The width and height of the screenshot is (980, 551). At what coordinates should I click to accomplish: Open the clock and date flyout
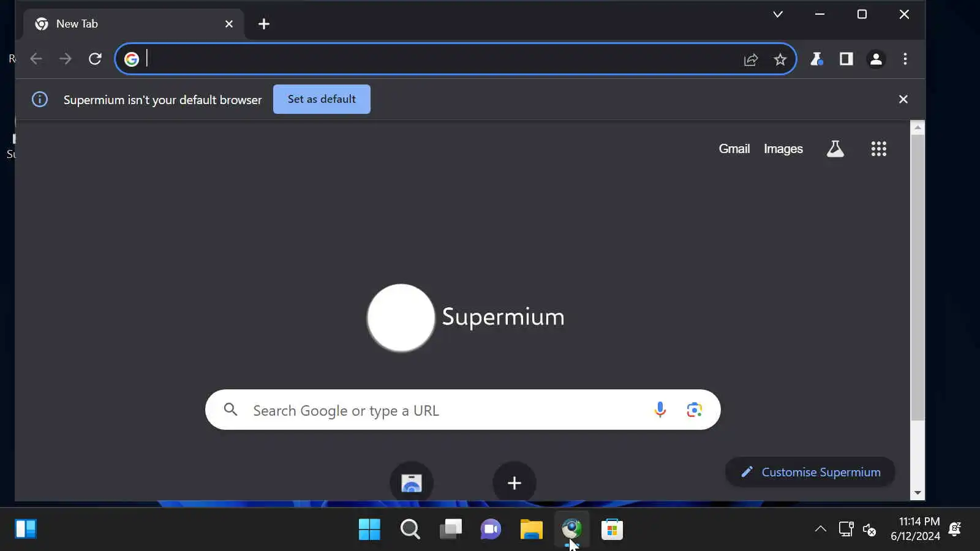tap(915, 529)
